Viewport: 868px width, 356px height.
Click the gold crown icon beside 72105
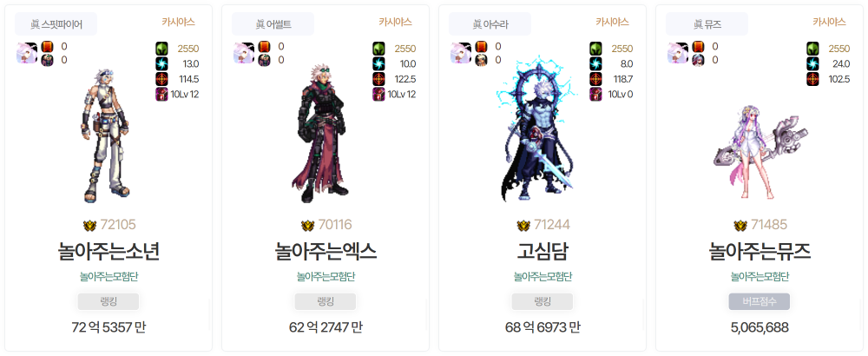click(x=89, y=226)
